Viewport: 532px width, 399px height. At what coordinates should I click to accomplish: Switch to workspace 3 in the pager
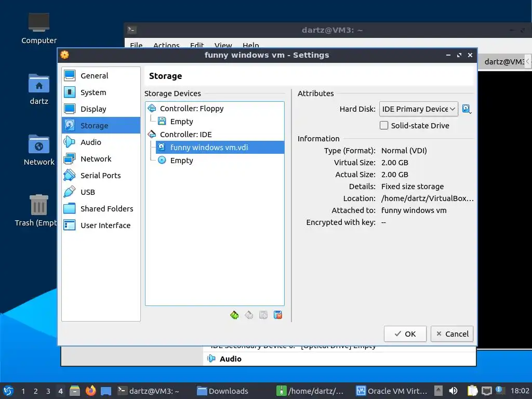48,391
